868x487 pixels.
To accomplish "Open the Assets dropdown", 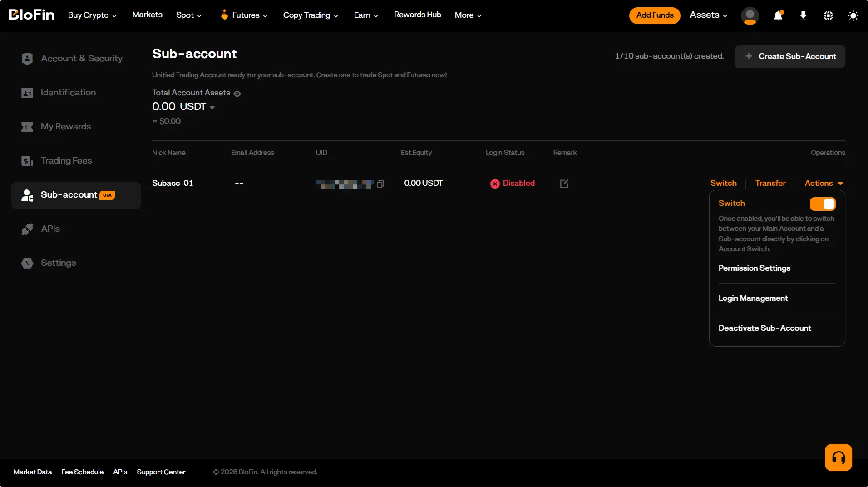I will click(x=708, y=15).
